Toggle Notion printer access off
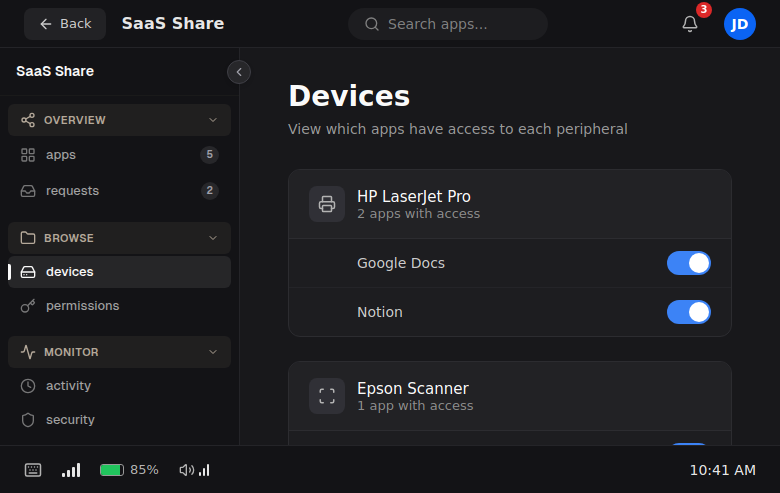This screenshot has height=493, width=780. [689, 312]
